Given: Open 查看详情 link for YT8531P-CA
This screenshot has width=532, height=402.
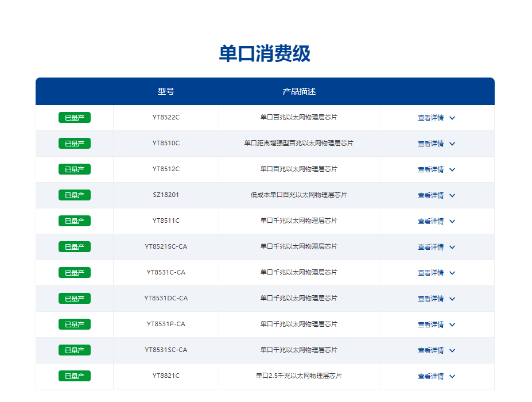Looking at the screenshot, I should pos(430,324).
